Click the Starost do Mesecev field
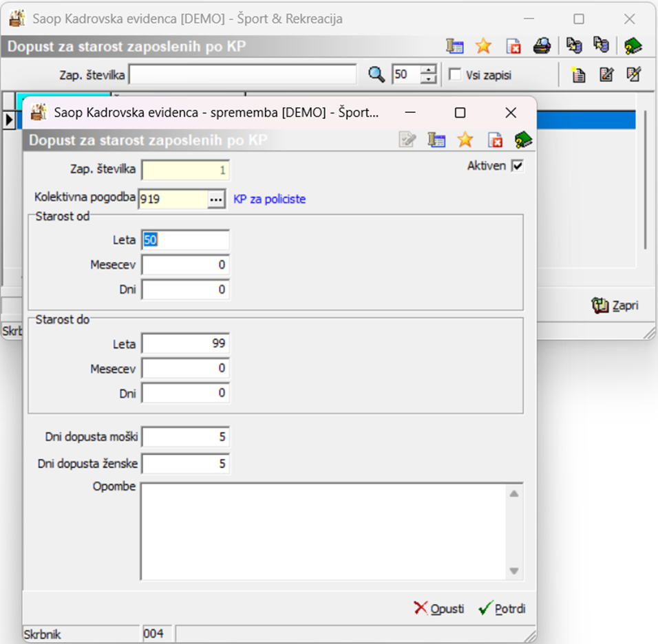The width and height of the screenshot is (658, 644). coord(185,368)
